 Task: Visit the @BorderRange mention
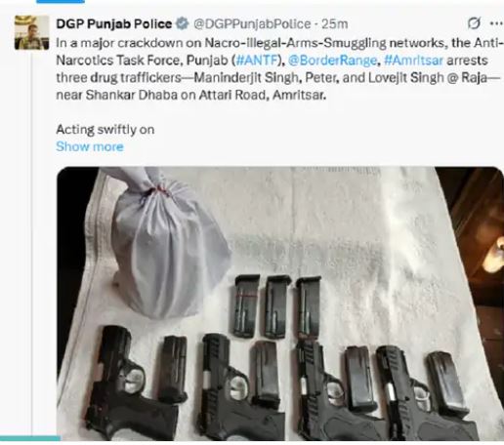(x=332, y=61)
